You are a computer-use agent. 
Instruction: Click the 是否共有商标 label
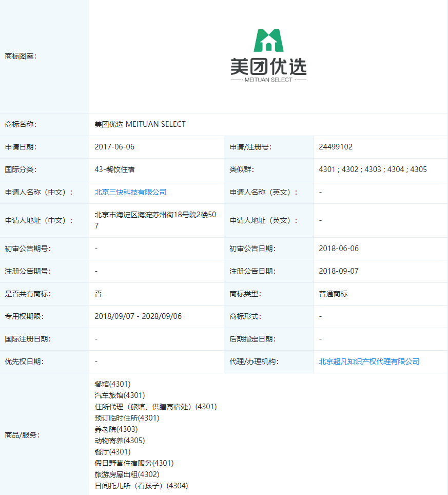(x=28, y=294)
